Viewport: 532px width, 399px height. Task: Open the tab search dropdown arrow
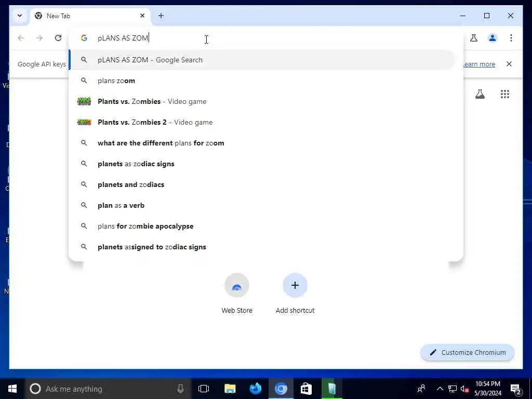coord(20,16)
